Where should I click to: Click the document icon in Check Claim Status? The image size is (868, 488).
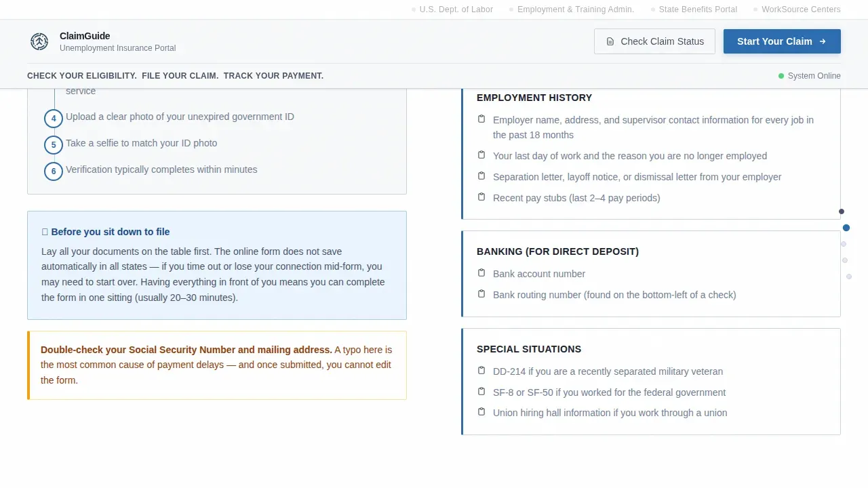(610, 41)
